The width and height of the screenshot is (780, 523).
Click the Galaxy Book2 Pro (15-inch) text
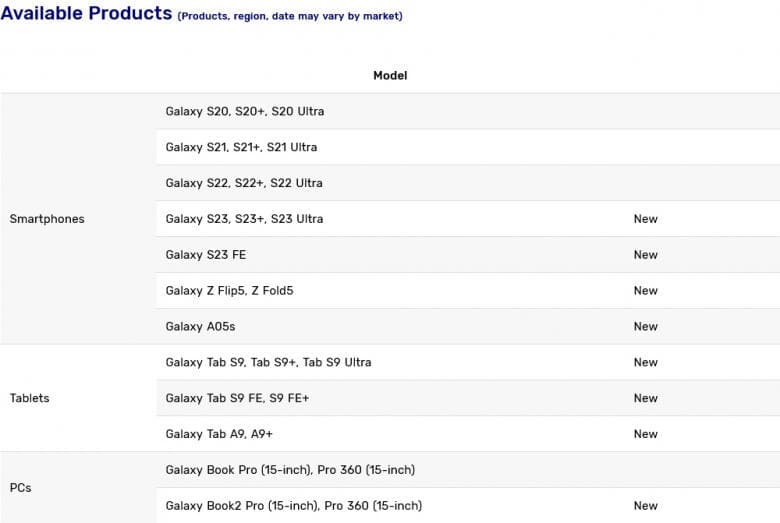pyautogui.click(x=293, y=506)
